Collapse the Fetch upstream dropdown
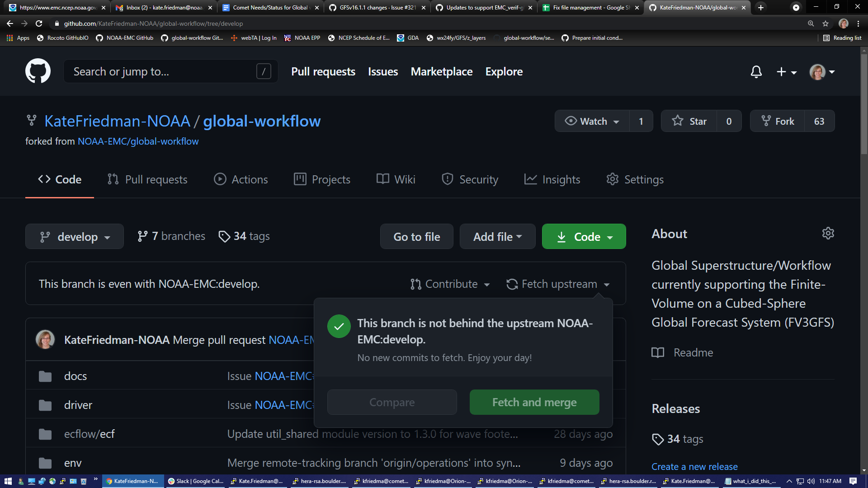Image resolution: width=868 pixels, height=488 pixels. click(558, 284)
